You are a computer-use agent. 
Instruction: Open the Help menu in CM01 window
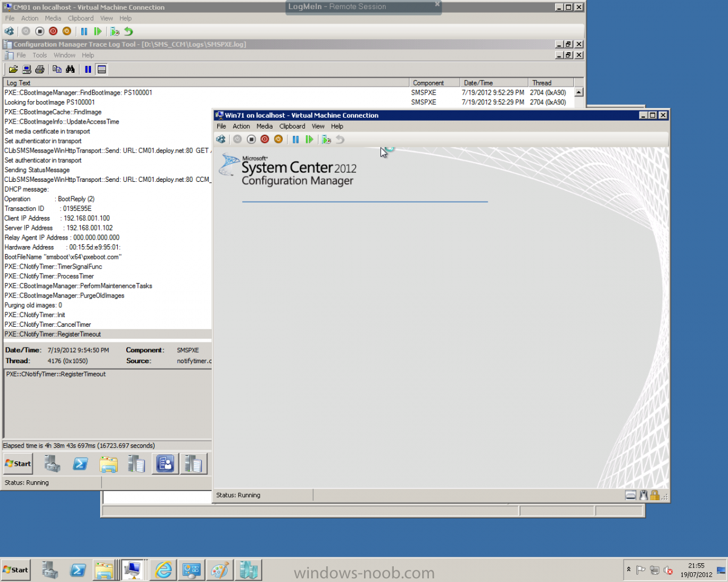[126, 18]
